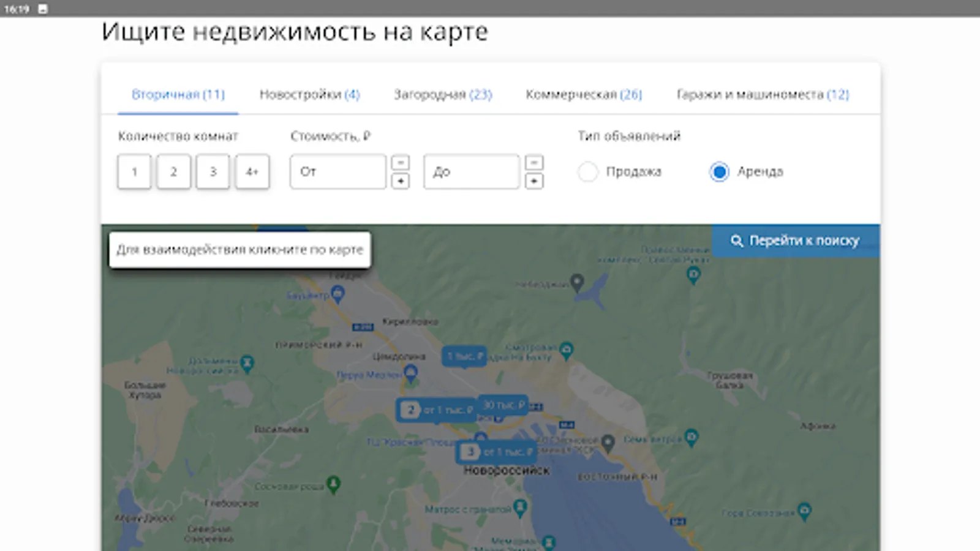Focus the price 'До' input field
980x551 pixels.
point(472,171)
